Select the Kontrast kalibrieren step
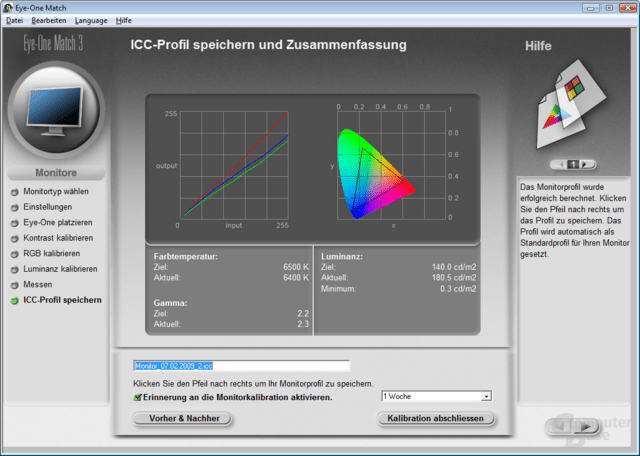Screen dimensions: 640x456 point(58,238)
